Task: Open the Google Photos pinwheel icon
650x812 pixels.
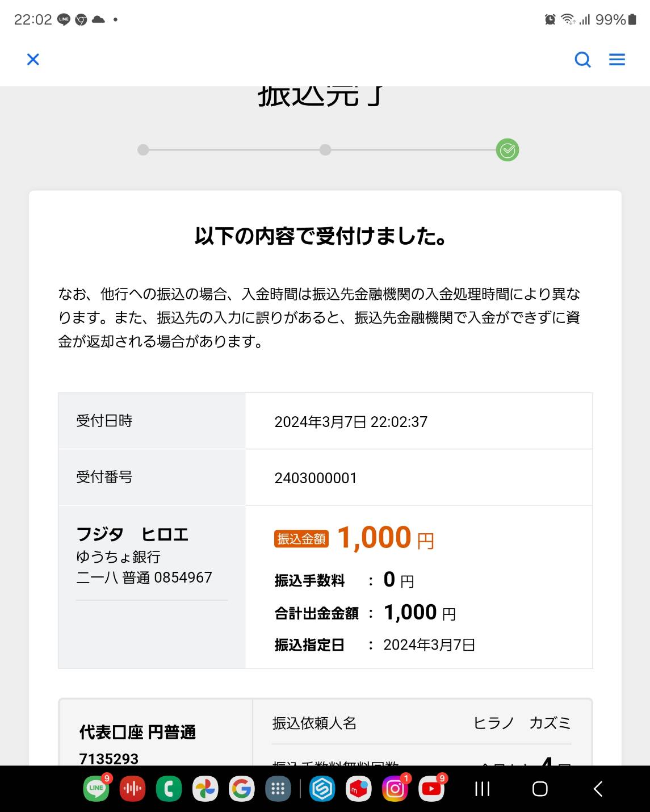Action: (x=205, y=789)
